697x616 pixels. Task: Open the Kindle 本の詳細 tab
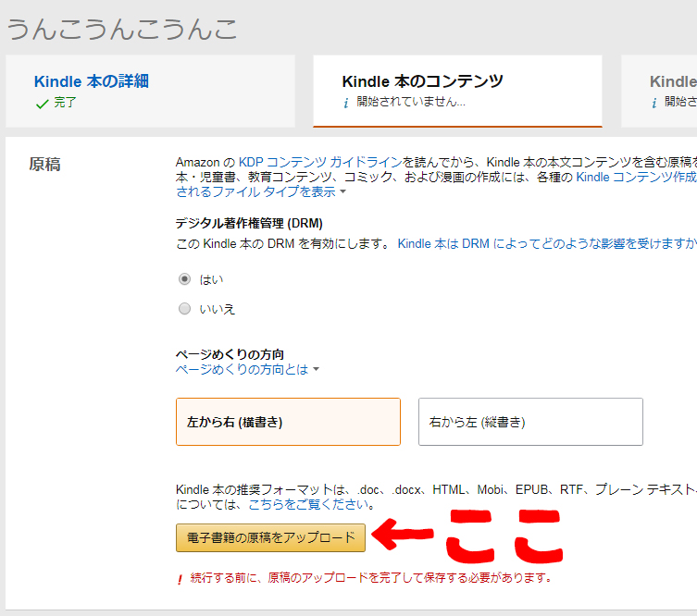click(150, 91)
